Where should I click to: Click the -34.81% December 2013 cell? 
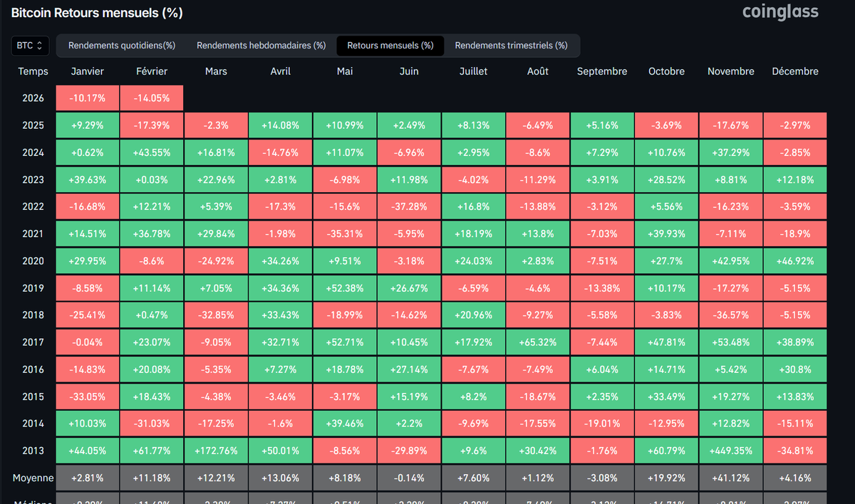(x=795, y=451)
